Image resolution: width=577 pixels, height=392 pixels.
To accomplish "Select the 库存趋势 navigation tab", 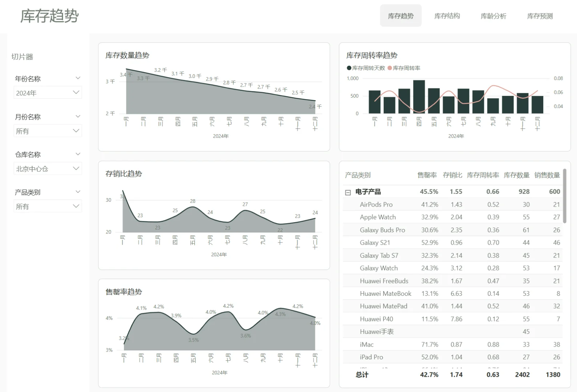I will tap(401, 16).
